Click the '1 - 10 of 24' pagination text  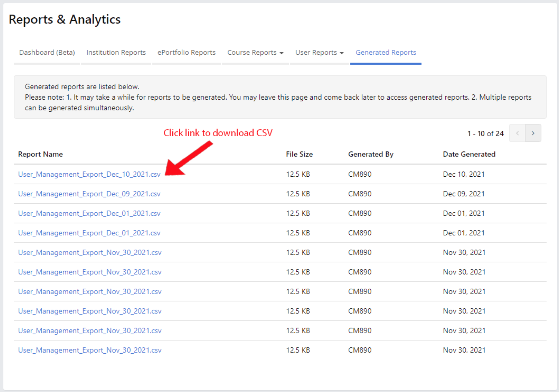(485, 133)
